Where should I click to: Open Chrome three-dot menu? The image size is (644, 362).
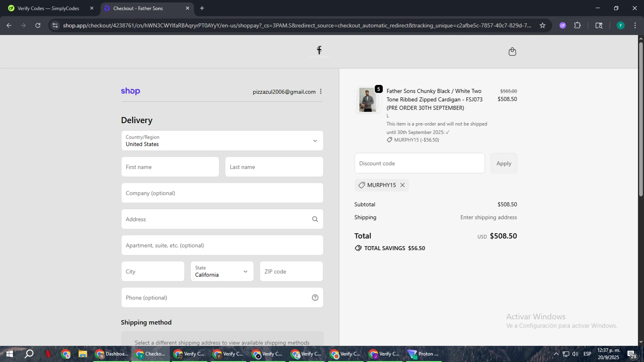(635, 25)
